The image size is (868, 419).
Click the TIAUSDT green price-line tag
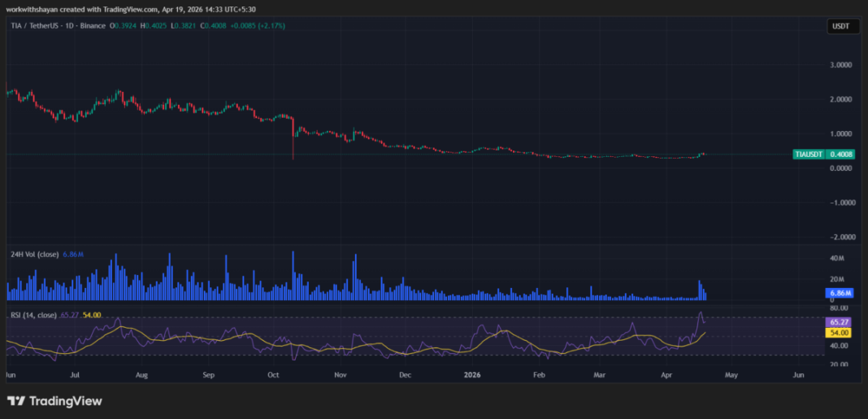point(809,154)
